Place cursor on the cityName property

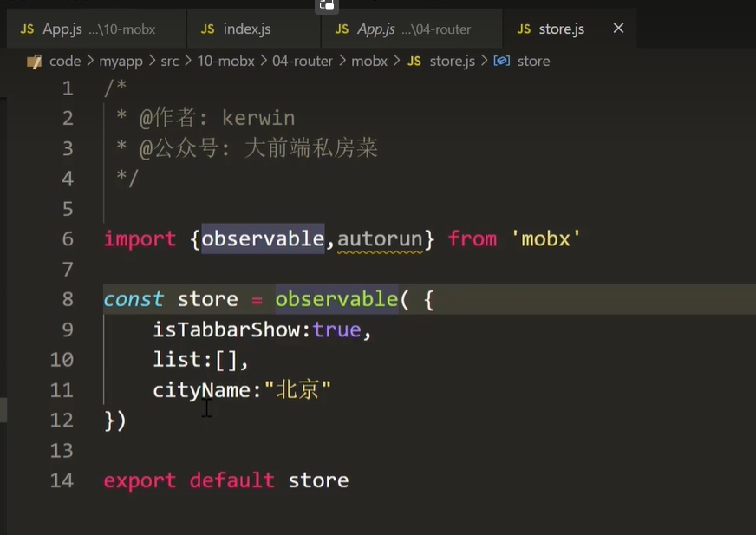point(201,390)
